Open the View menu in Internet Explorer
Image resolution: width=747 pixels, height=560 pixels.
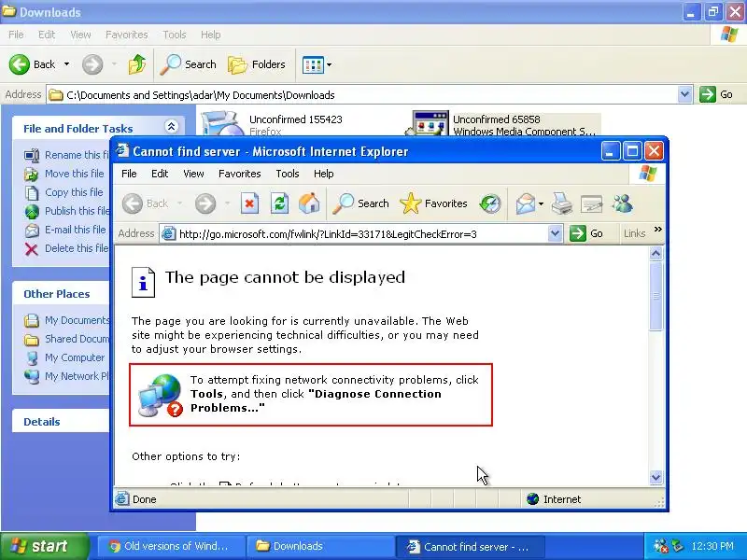pos(193,174)
